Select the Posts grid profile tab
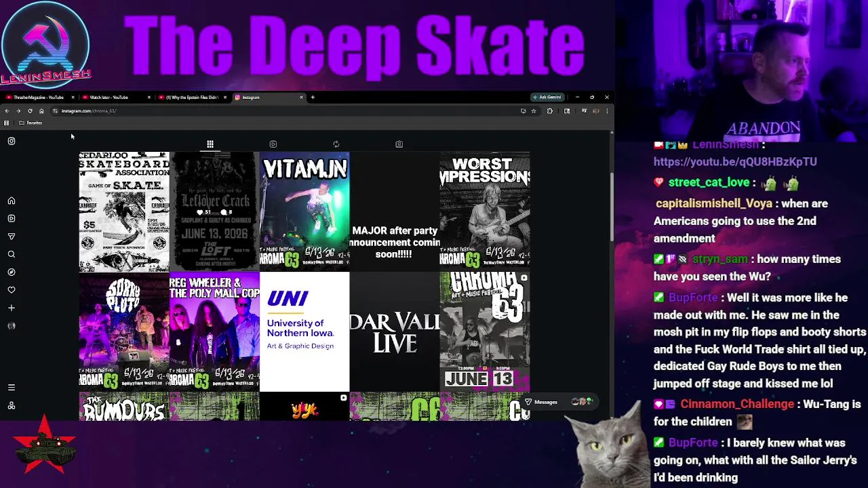868x488 pixels. tap(210, 144)
